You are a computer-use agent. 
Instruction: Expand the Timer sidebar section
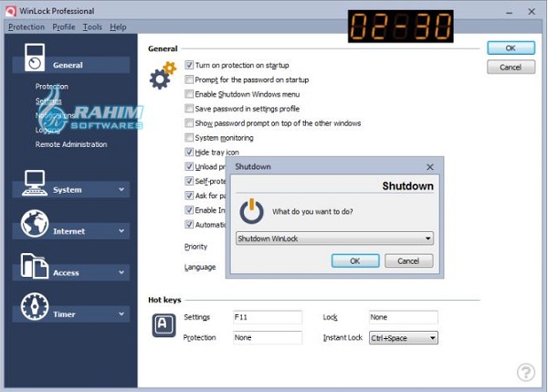pyautogui.click(x=121, y=313)
